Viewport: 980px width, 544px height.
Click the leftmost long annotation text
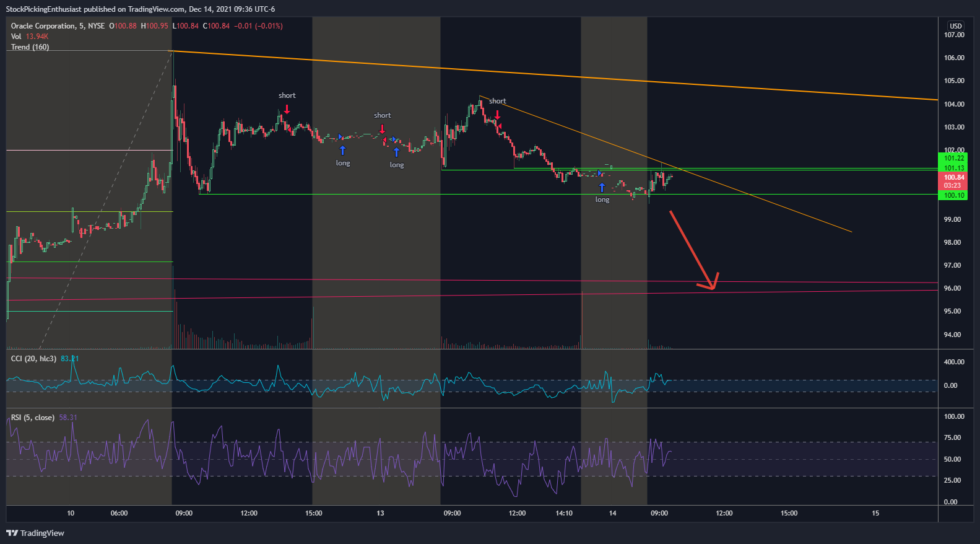pyautogui.click(x=343, y=163)
